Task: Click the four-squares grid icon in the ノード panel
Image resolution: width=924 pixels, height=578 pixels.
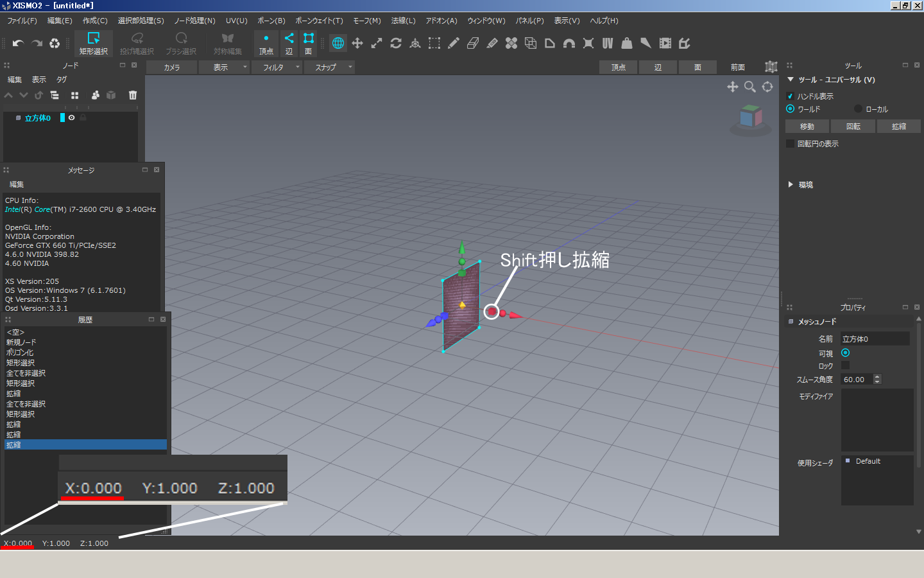Action: click(x=74, y=95)
